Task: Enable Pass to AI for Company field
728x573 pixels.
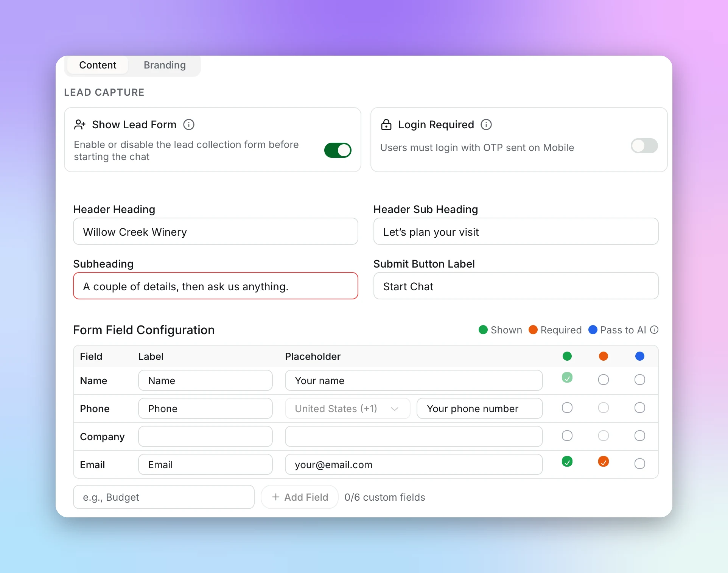Action: coord(640,436)
